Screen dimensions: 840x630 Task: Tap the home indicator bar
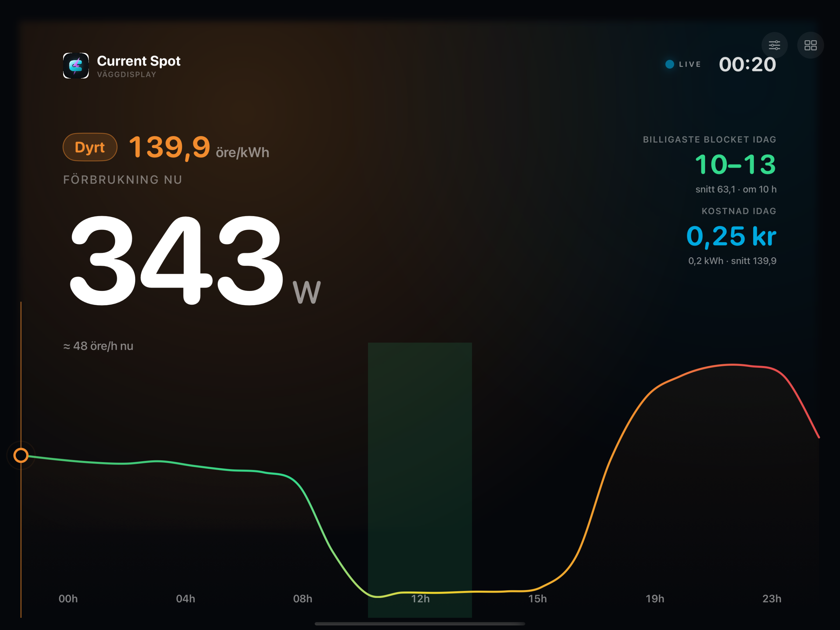pos(420,624)
